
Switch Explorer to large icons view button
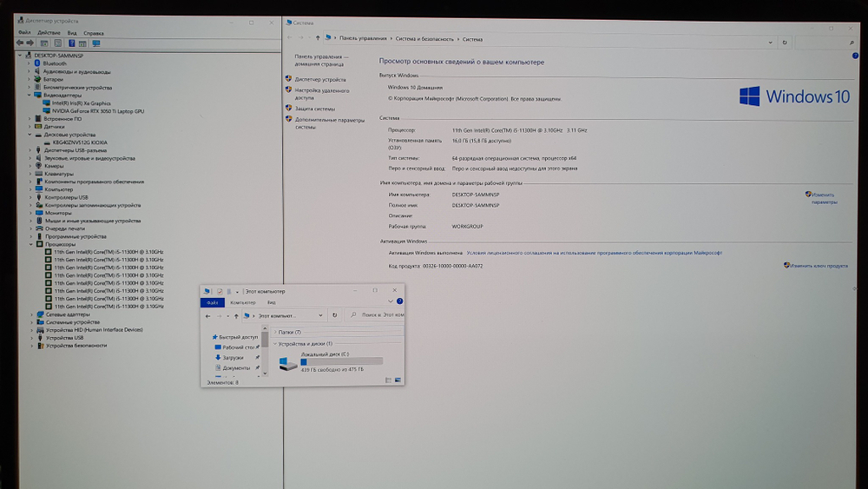click(398, 380)
